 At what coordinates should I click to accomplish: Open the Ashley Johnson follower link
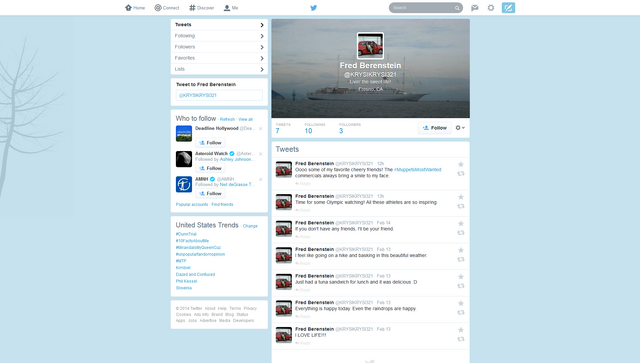click(236, 159)
